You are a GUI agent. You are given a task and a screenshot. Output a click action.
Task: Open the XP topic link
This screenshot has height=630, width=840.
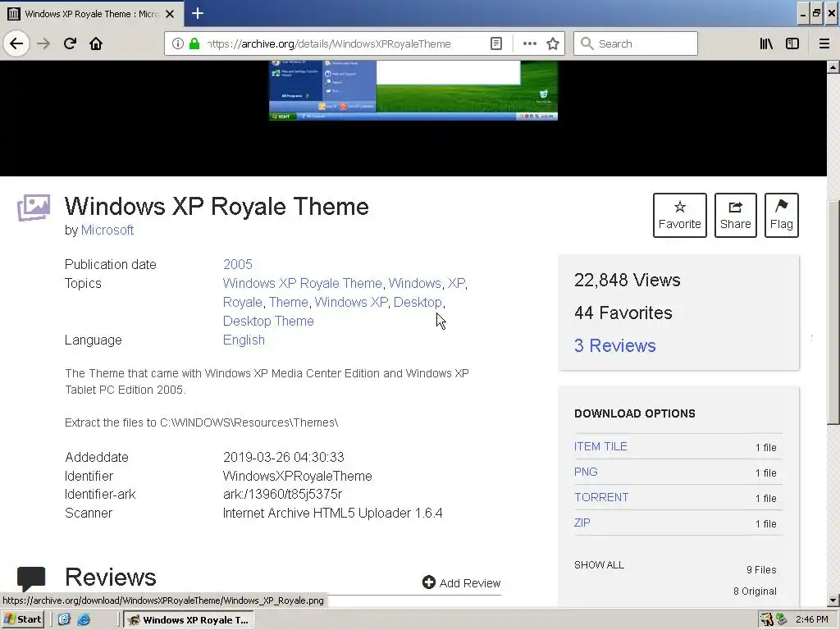(x=456, y=283)
